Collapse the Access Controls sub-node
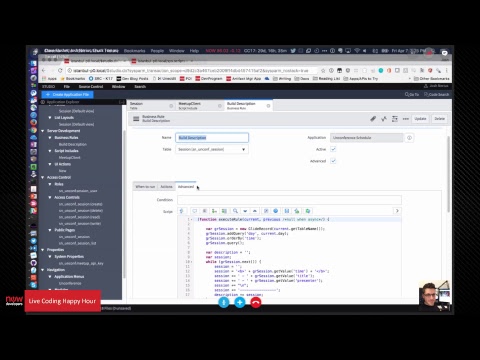This screenshot has width=480, height=360. [x=50, y=197]
